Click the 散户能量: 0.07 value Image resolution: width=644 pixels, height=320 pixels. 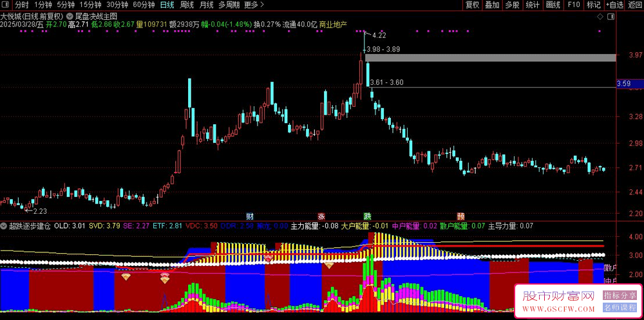tap(462, 226)
